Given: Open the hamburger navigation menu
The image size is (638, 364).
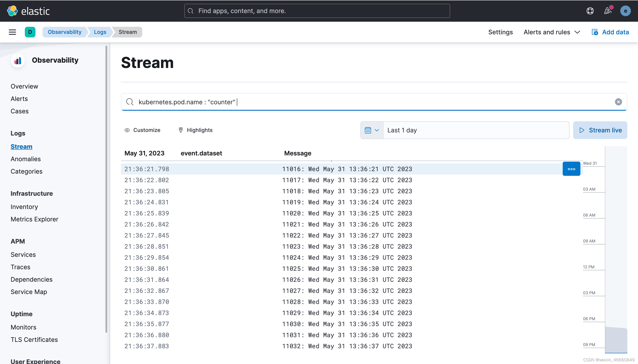Looking at the screenshot, I should click(x=12, y=32).
